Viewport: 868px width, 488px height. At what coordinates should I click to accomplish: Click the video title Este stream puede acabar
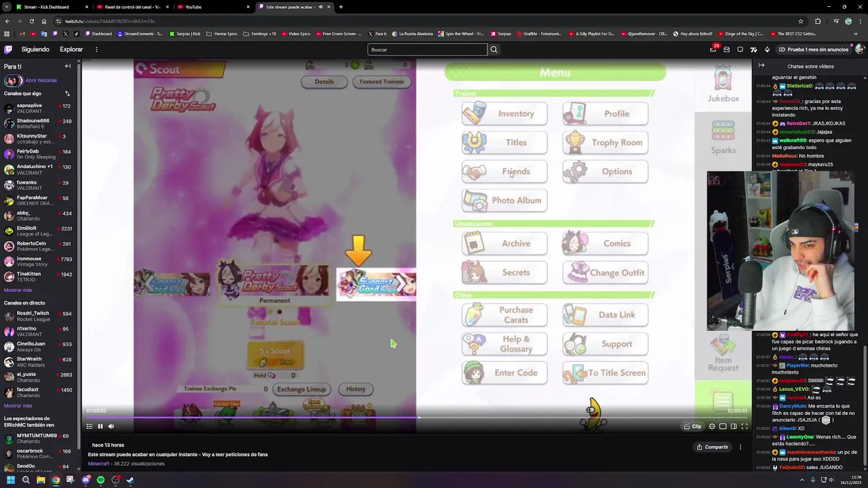tap(178, 455)
